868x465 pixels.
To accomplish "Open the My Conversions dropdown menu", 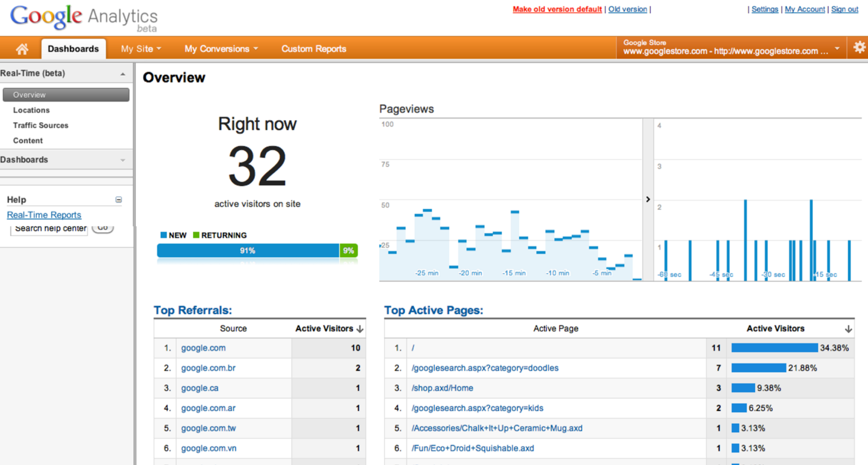I will (221, 49).
